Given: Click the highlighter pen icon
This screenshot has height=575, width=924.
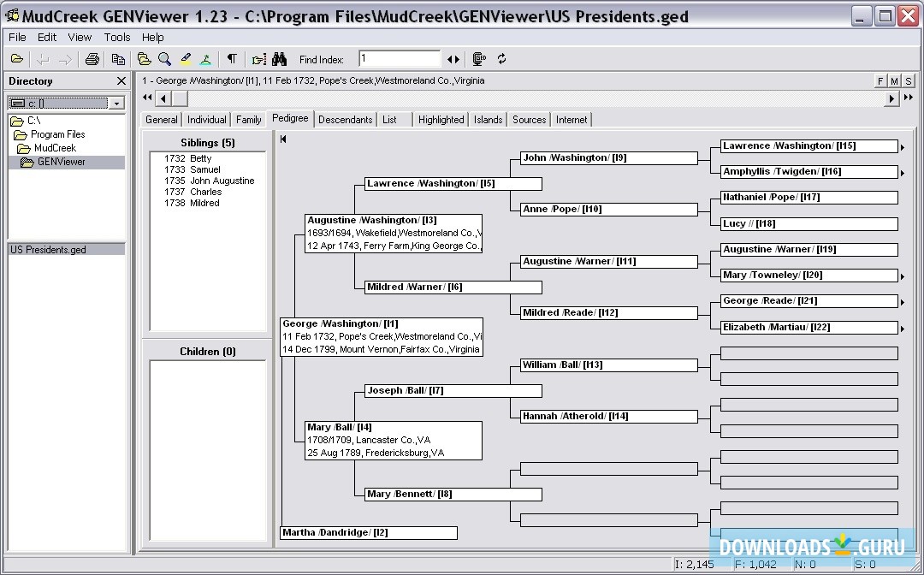Looking at the screenshot, I should [x=186, y=59].
